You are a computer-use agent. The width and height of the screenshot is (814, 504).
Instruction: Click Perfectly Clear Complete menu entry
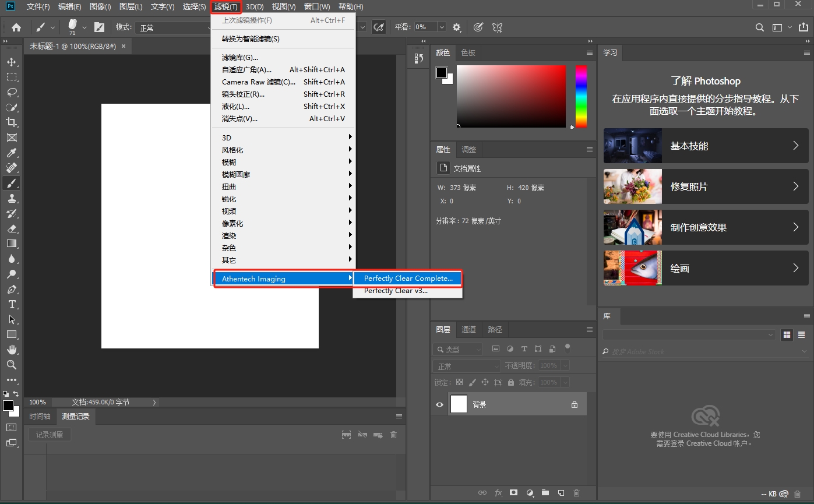[x=408, y=279]
